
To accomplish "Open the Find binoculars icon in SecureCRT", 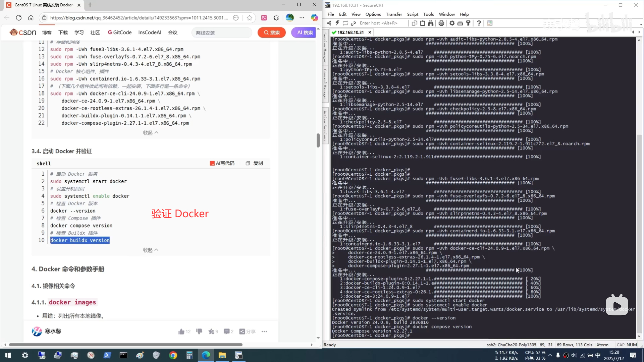I will pos(431,23).
